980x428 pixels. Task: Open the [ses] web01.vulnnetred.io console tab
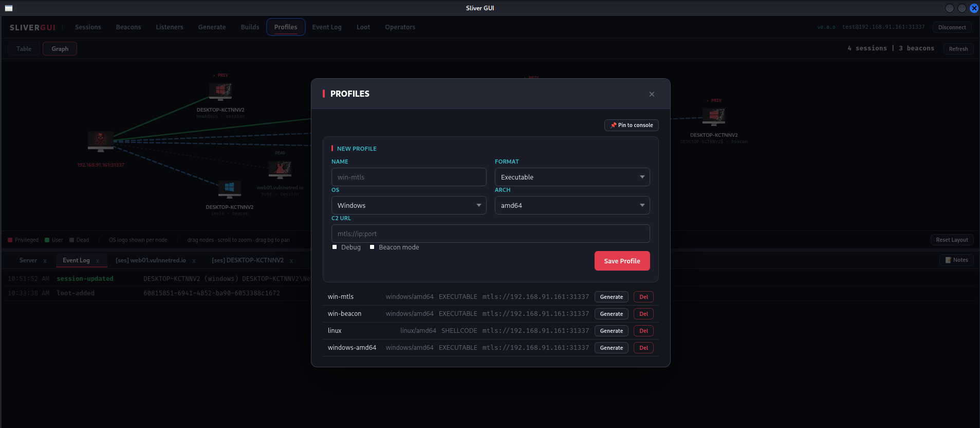coord(151,260)
